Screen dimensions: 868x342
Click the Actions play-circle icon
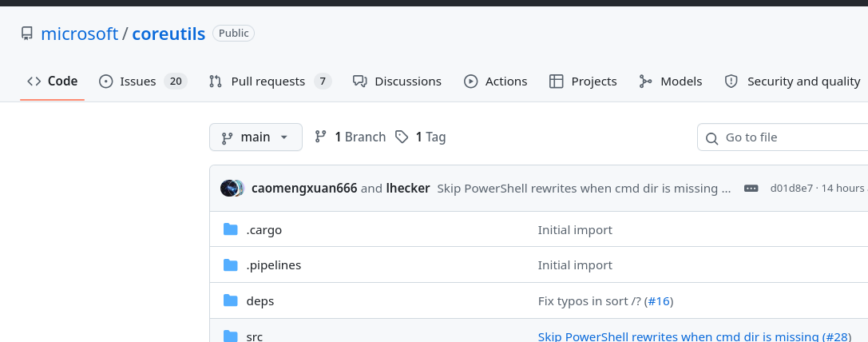click(470, 82)
